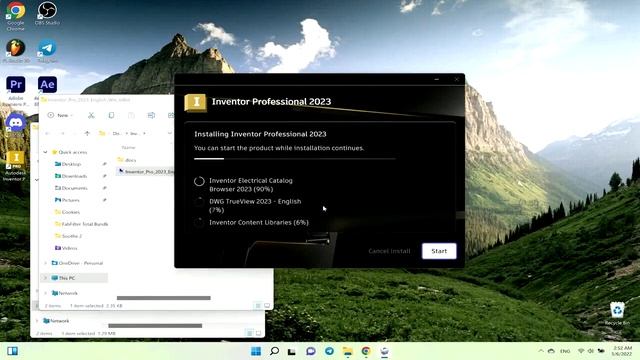The width and height of the screenshot is (640, 360).
Task: Click the installer overall progress bar
Action: 295,158
